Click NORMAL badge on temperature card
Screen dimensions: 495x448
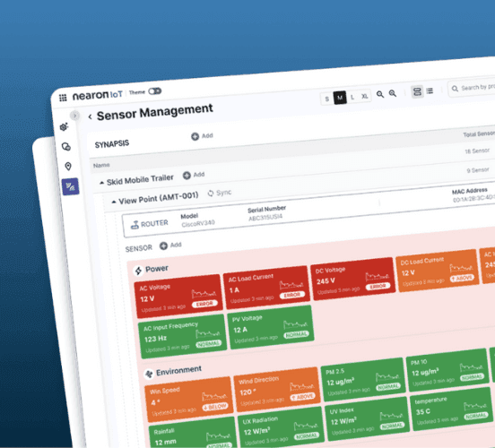tap(476, 417)
